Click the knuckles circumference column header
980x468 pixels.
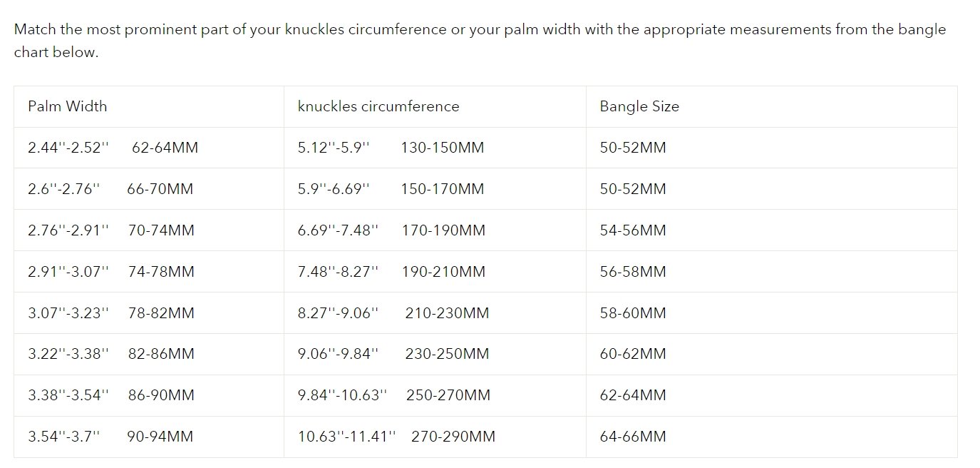coord(378,106)
